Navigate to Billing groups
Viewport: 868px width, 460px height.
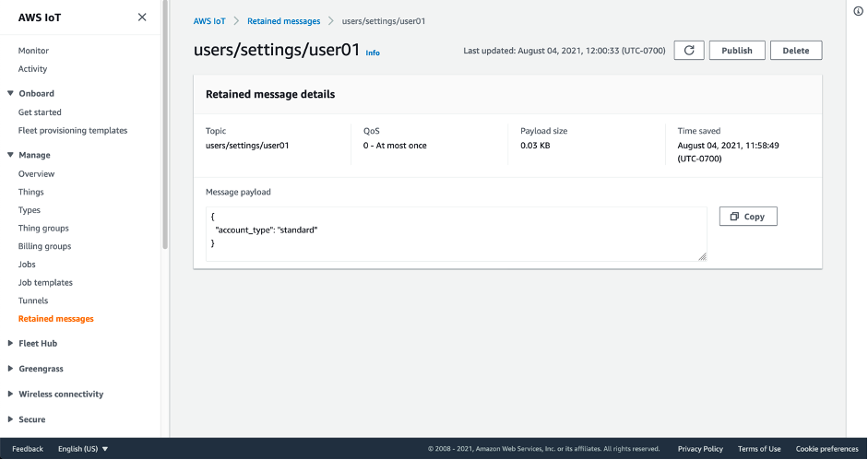click(45, 246)
